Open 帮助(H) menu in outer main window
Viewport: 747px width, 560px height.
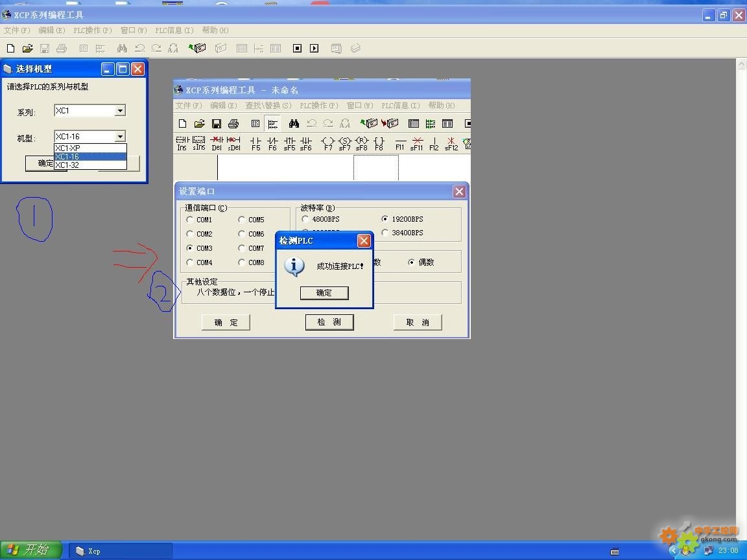tap(215, 30)
